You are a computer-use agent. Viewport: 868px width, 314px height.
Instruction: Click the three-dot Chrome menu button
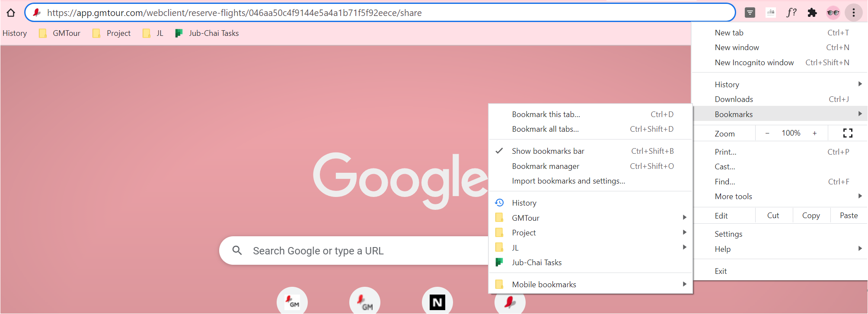(854, 13)
